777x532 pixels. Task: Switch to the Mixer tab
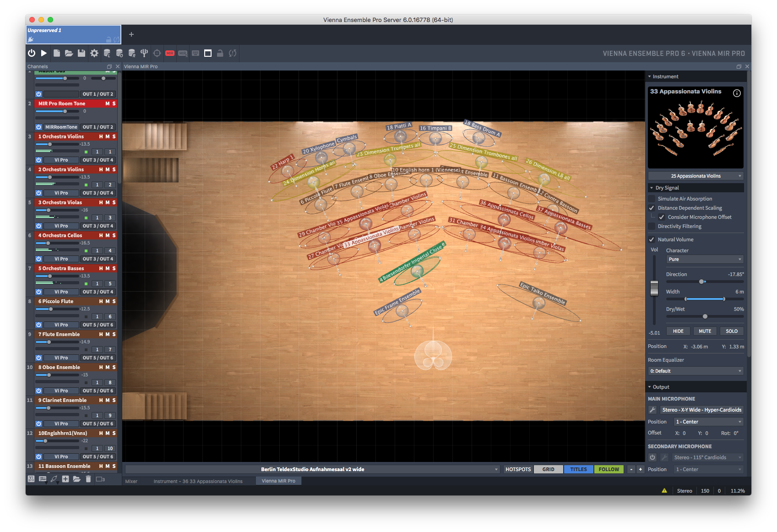(x=131, y=481)
